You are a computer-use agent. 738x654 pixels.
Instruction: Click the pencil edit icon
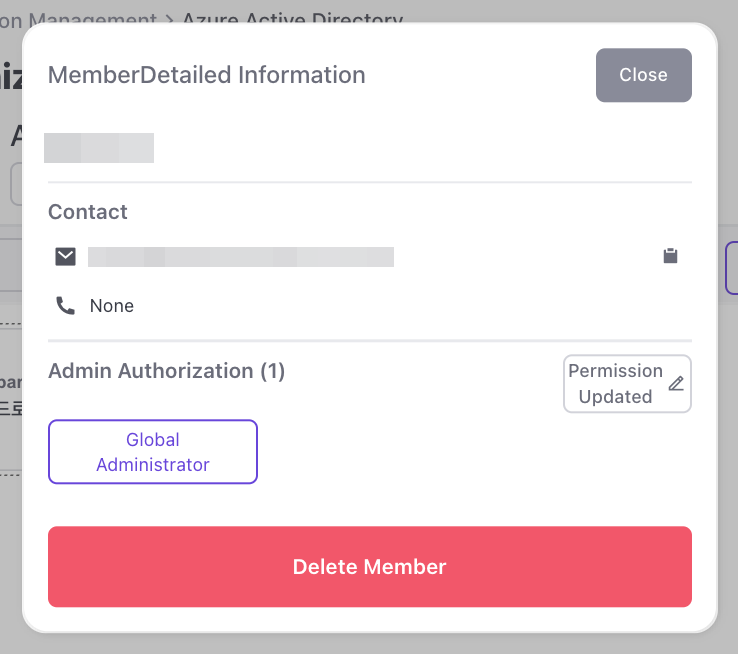(x=676, y=384)
